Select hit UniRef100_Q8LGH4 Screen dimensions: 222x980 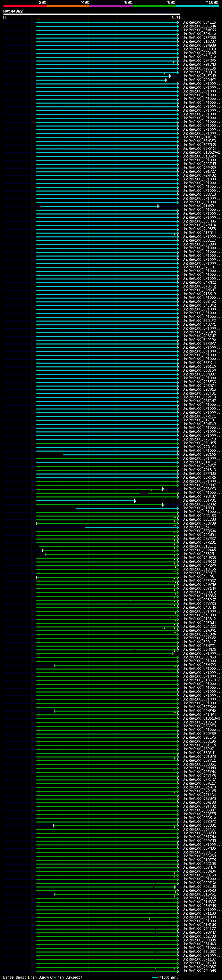click(x=199, y=26)
